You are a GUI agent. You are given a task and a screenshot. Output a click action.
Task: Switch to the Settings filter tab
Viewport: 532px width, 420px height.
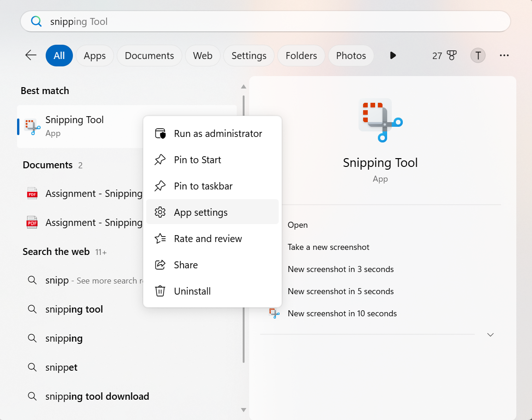pos(249,55)
